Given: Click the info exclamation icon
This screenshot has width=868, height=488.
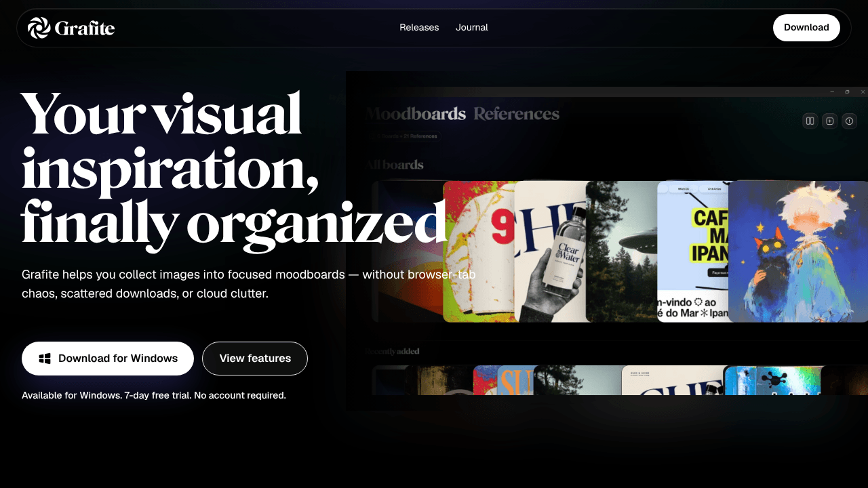Looking at the screenshot, I should coord(849,121).
